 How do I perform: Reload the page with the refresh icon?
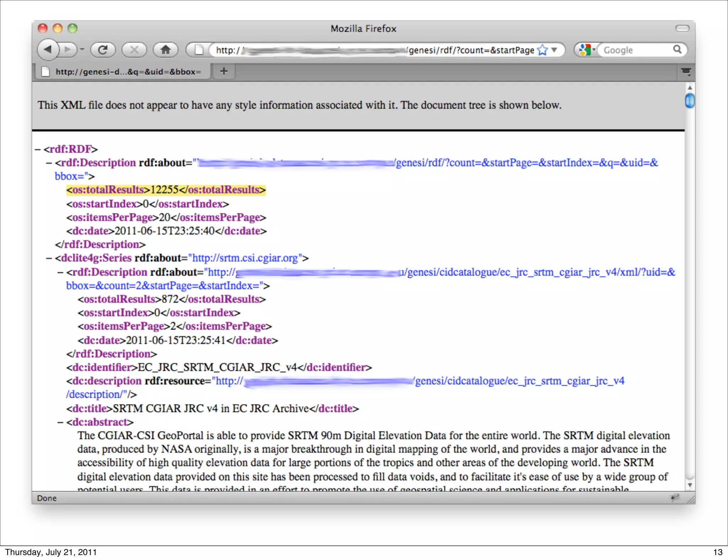[x=103, y=50]
